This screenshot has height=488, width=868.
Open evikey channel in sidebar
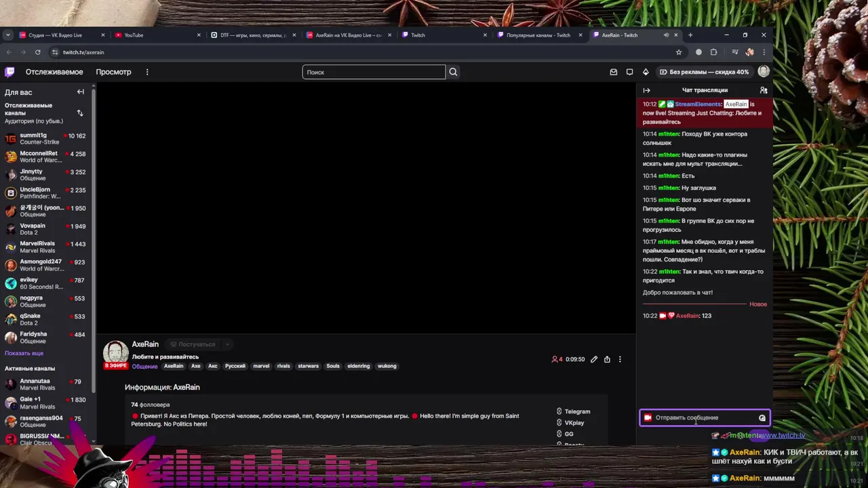click(x=45, y=283)
